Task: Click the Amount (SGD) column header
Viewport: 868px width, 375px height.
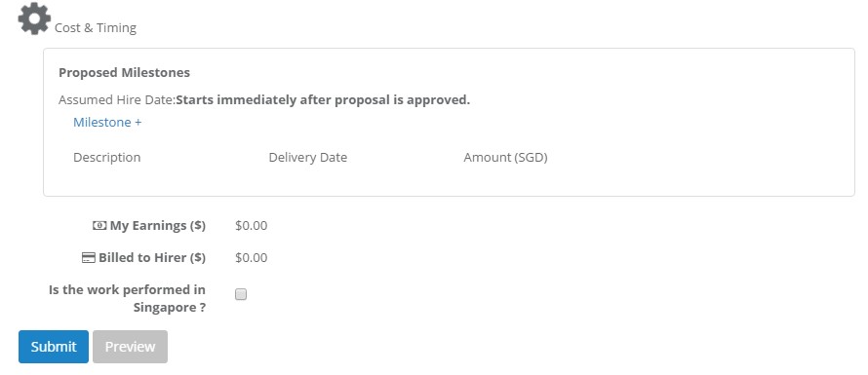Action: coord(505,157)
